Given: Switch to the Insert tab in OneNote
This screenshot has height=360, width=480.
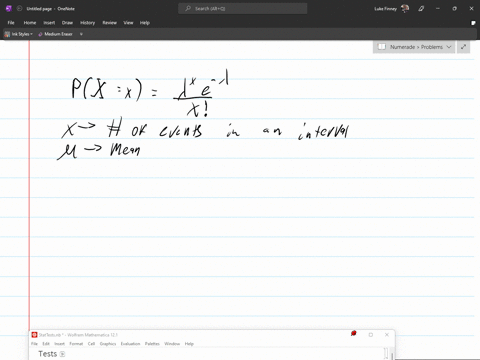Looking at the screenshot, I should pos(49,23).
